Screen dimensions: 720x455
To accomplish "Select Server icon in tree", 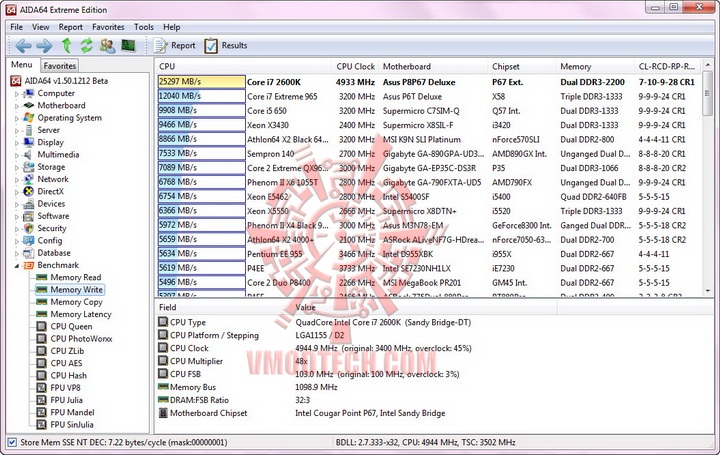I will click(x=29, y=130).
